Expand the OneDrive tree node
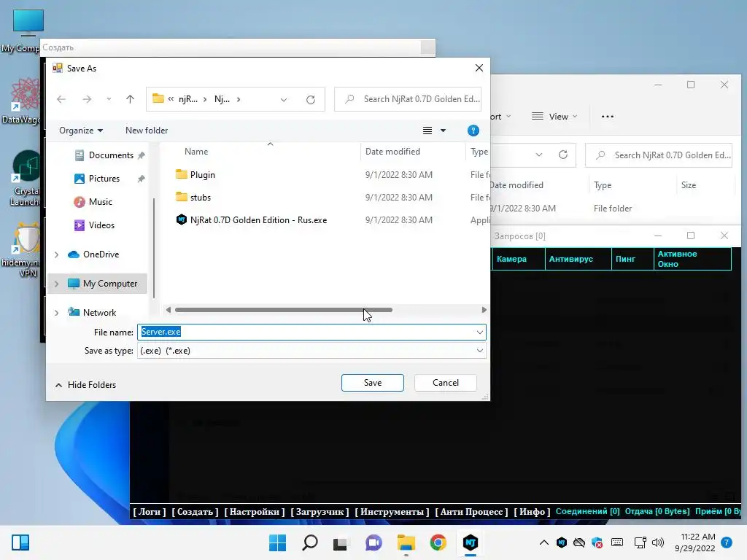 coord(57,254)
